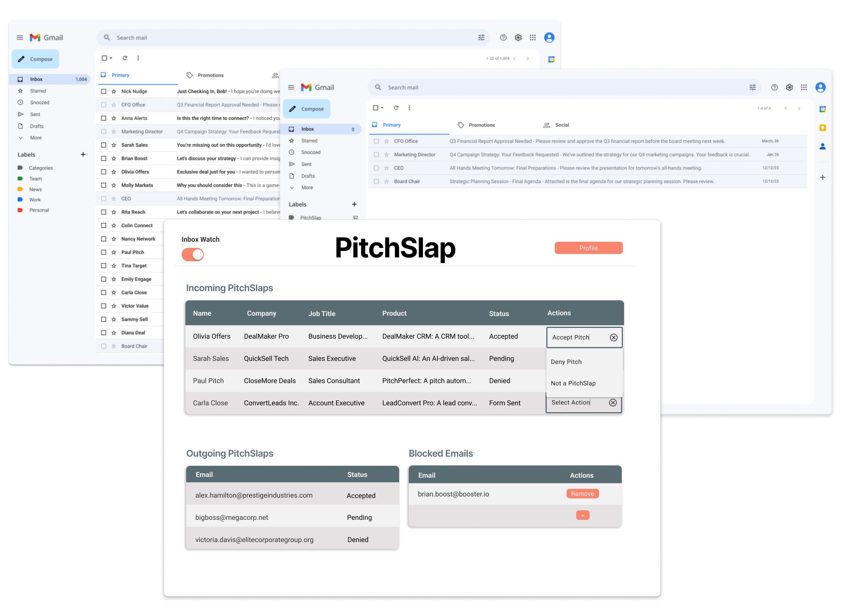Screen dimensions: 857x616
Task: Open more options kebab in front Gmail toolbar
Action: tap(409, 108)
